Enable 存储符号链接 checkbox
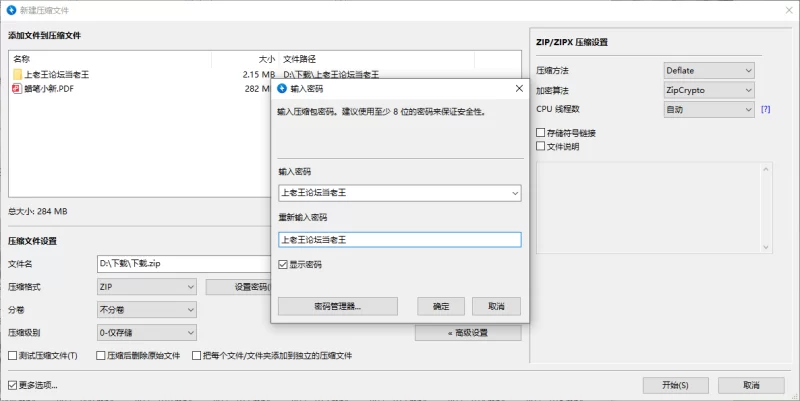Image resolution: width=800 pixels, height=401 pixels. pos(540,133)
